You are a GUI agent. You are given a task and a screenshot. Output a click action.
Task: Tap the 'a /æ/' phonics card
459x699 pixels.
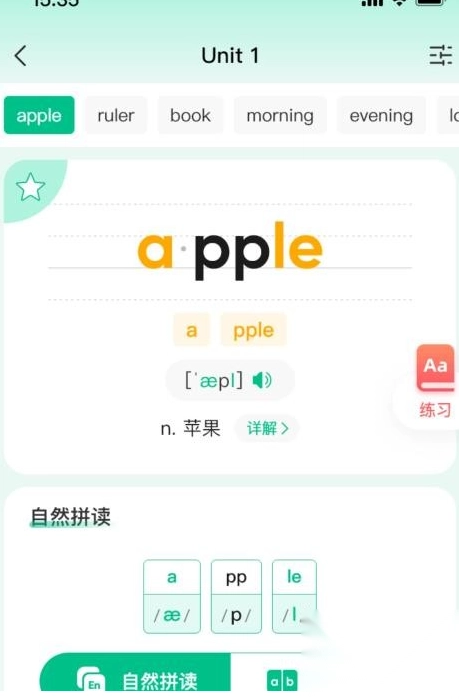[172, 596]
